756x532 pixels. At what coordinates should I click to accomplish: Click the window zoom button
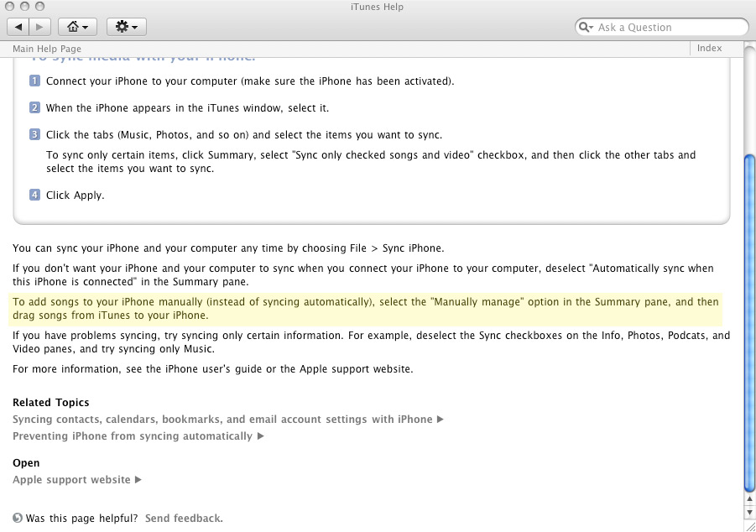40,6
